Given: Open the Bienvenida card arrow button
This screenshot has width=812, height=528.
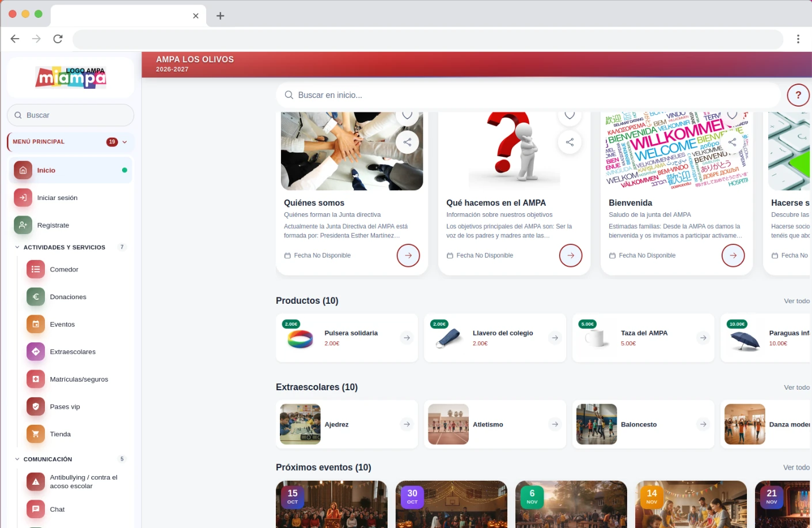Looking at the screenshot, I should (x=733, y=255).
